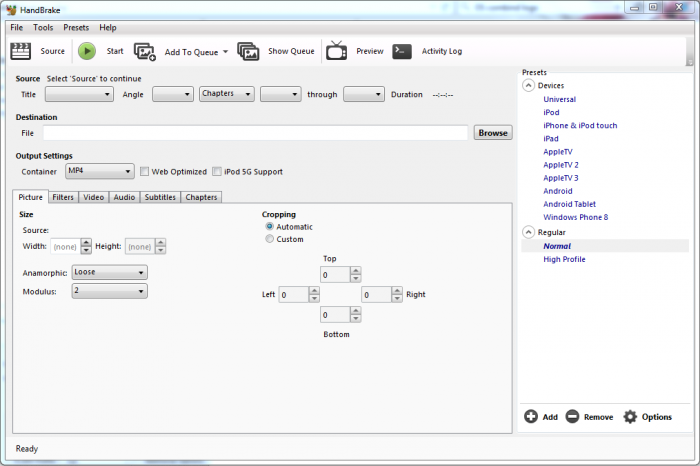700x466 pixels.
Task: Select the Picture tab
Action: click(30, 197)
